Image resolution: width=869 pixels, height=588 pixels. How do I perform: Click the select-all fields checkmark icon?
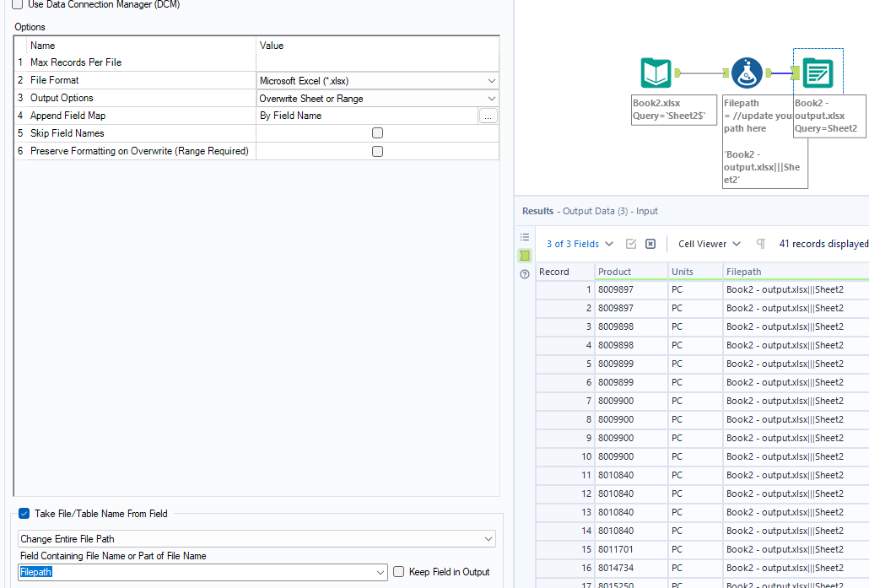pos(631,243)
